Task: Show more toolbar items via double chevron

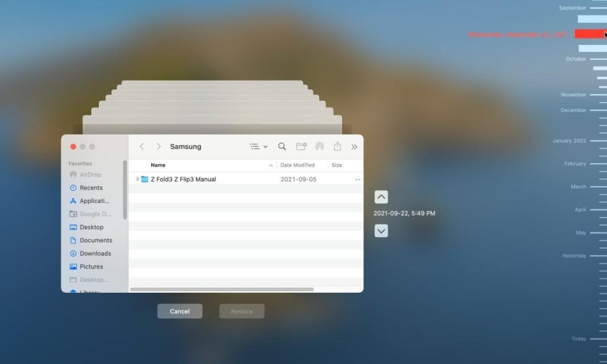Action: (x=354, y=146)
